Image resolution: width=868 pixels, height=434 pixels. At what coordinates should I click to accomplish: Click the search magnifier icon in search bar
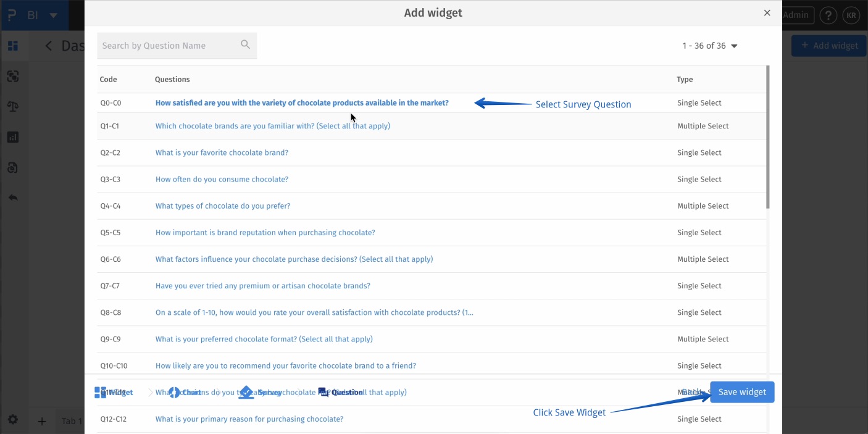245,45
